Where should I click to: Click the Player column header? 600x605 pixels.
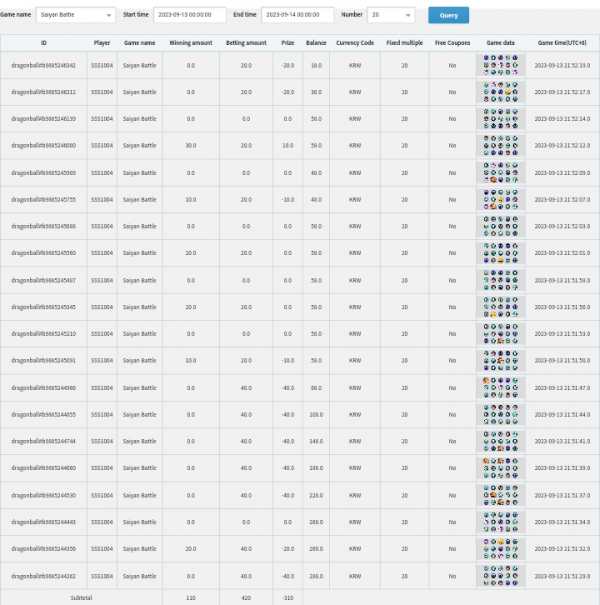point(102,43)
